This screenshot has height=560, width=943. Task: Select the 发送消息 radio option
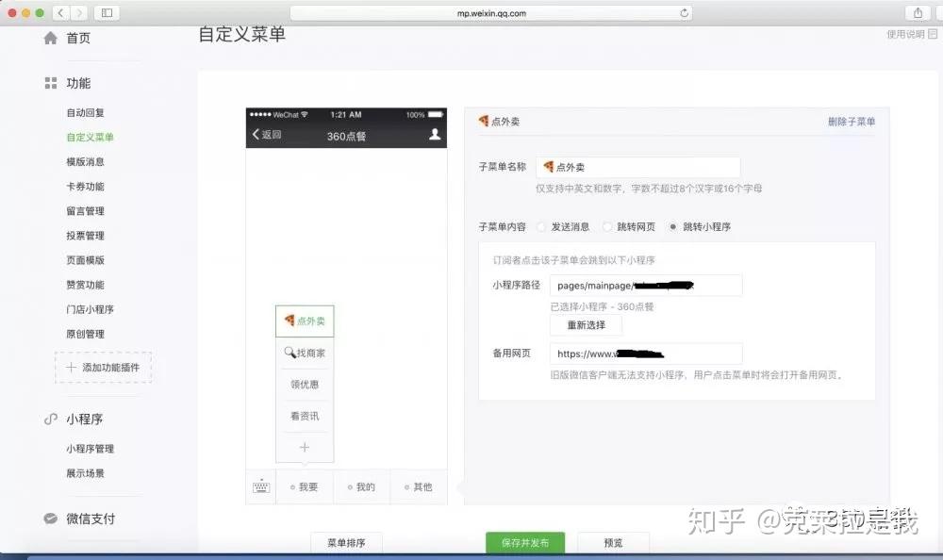click(x=540, y=227)
